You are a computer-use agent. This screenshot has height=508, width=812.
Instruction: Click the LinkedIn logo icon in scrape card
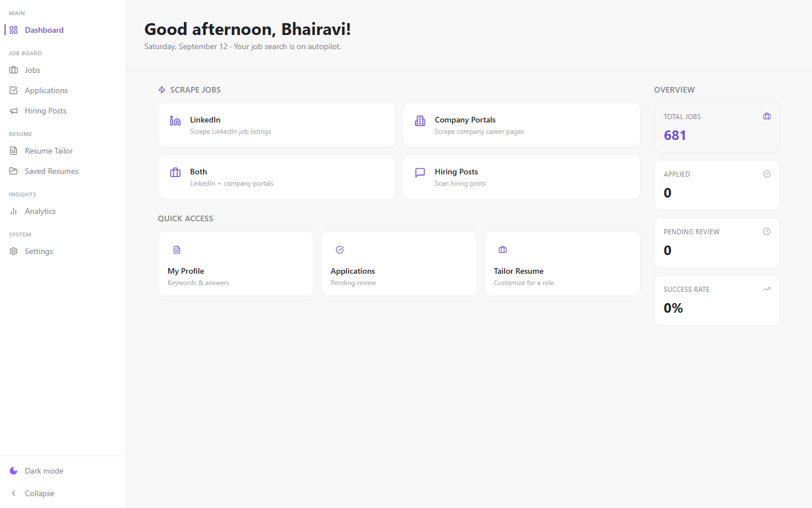coord(175,121)
